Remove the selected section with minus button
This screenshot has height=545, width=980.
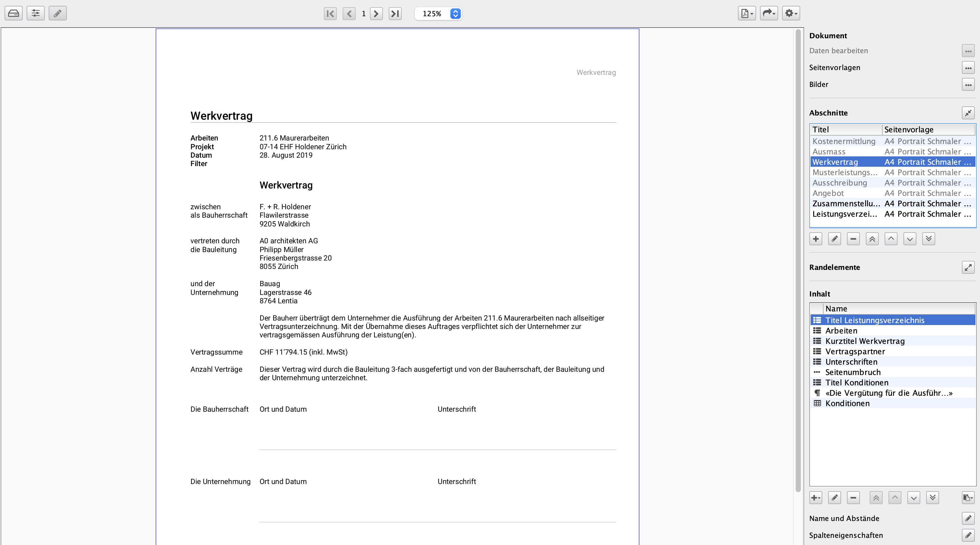coord(853,239)
